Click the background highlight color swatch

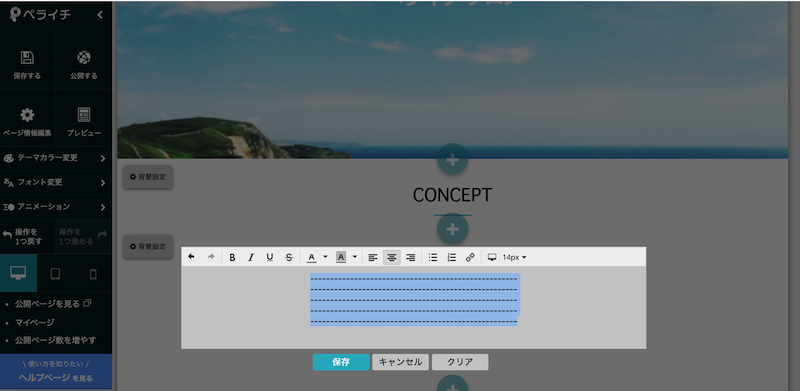pos(341,257)
